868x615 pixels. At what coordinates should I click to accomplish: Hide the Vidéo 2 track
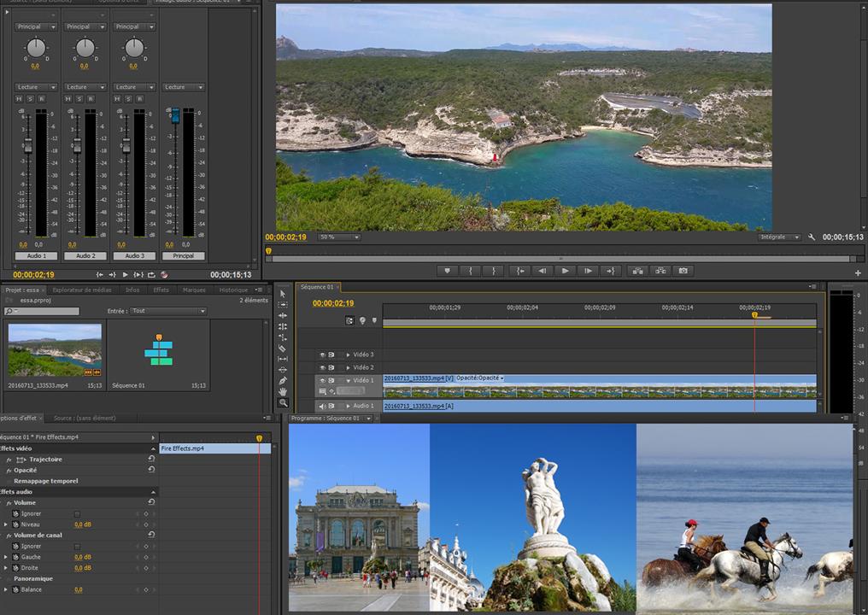322,367
